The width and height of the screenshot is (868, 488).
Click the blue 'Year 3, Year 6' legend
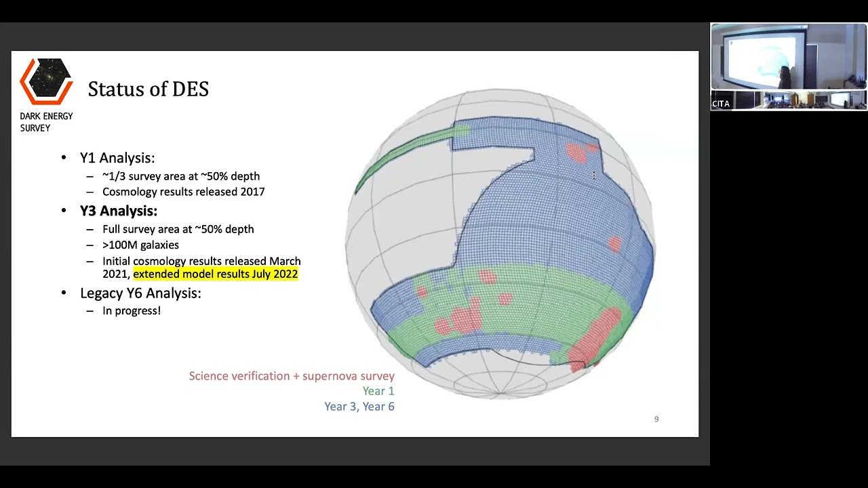click(x=359, y=407)
